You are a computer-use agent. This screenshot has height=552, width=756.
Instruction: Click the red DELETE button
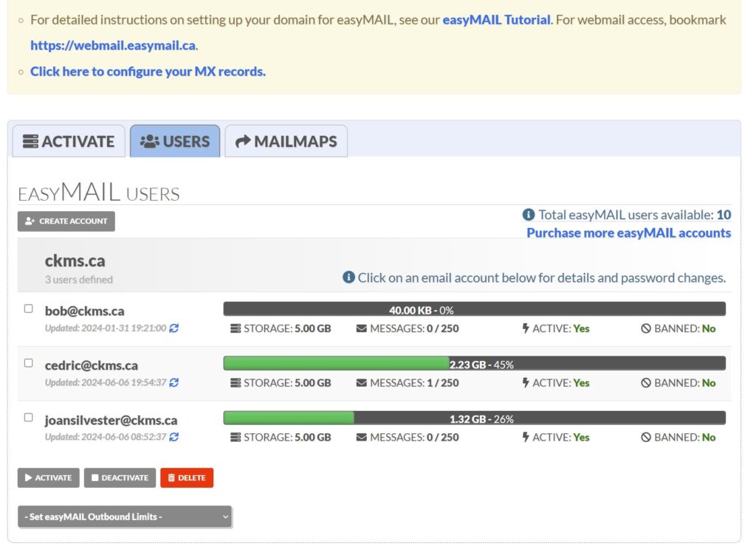(187, 478)
